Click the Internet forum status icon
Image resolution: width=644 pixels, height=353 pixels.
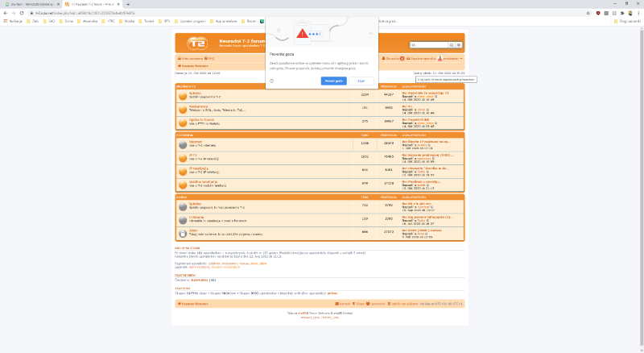click(x=183, y=143)
